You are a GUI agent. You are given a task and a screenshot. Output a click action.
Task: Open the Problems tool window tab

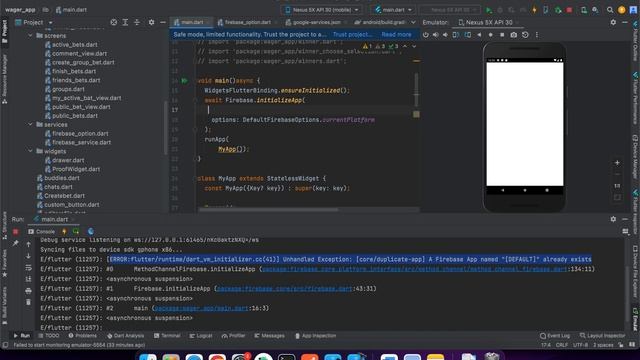[x=83, y=336]
